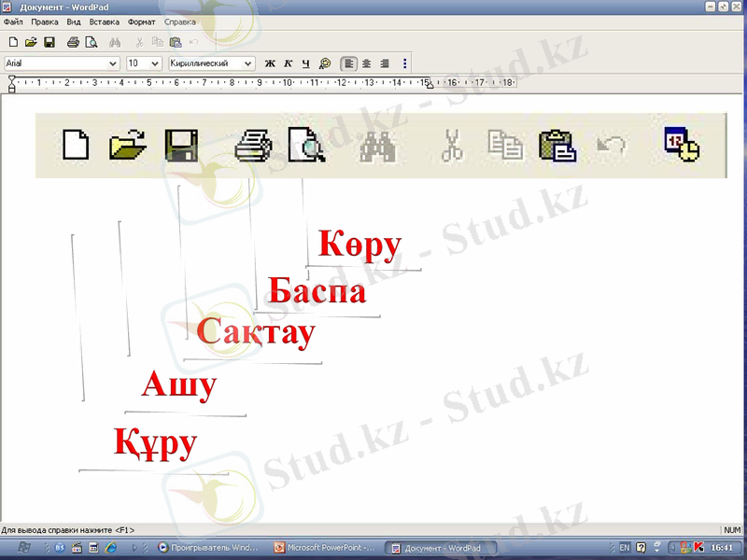Expand the font size dropdown showing 10

(155, 63)
